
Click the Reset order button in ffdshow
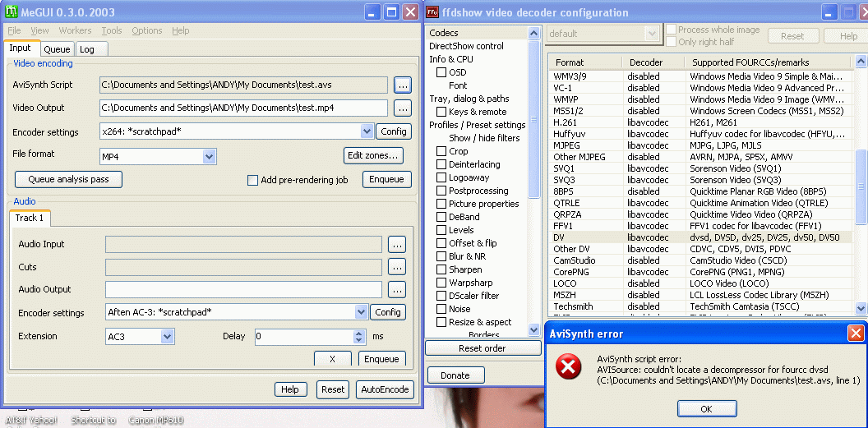pos(482,347)
